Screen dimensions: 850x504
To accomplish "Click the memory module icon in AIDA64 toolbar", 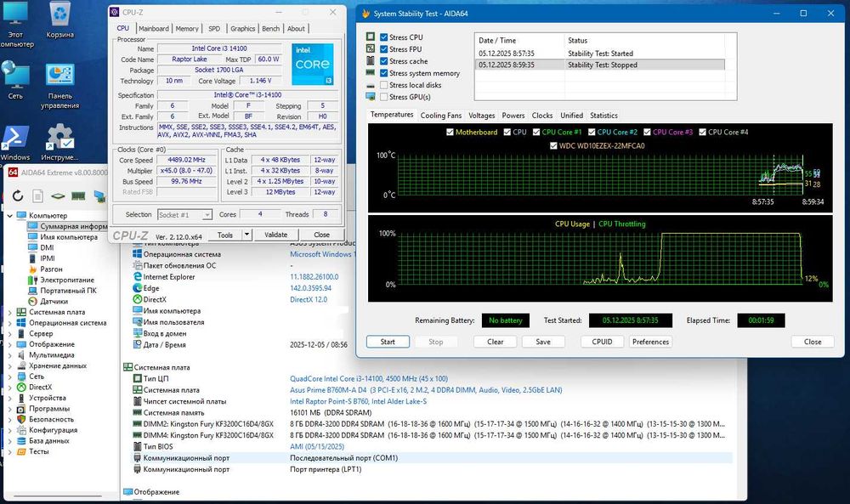I will point(78,195).
